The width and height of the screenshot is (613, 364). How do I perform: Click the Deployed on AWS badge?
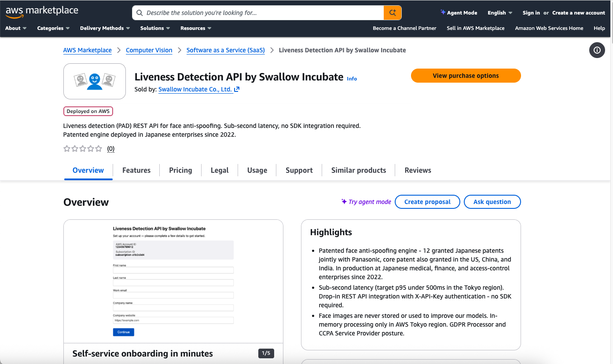coord(88,111)
